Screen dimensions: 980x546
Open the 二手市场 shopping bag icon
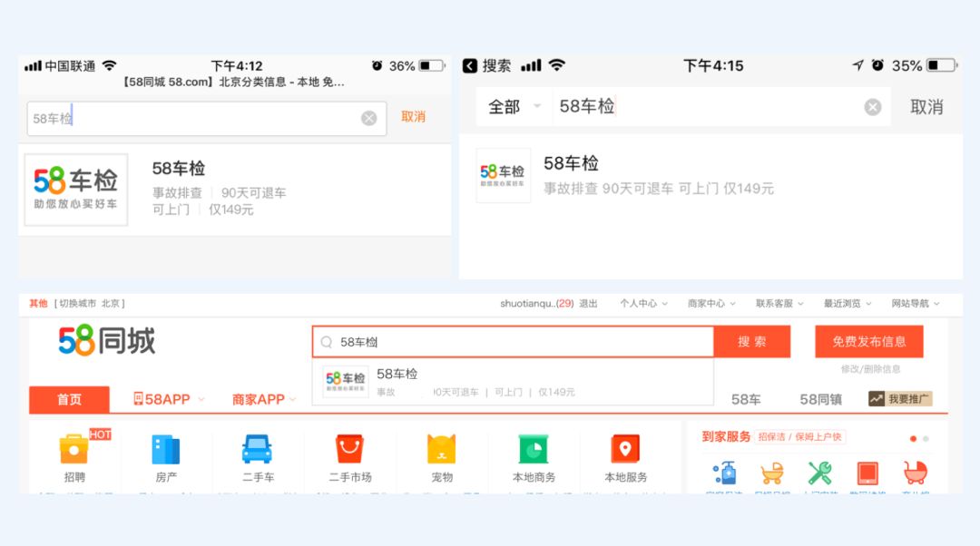pos(349,449)
